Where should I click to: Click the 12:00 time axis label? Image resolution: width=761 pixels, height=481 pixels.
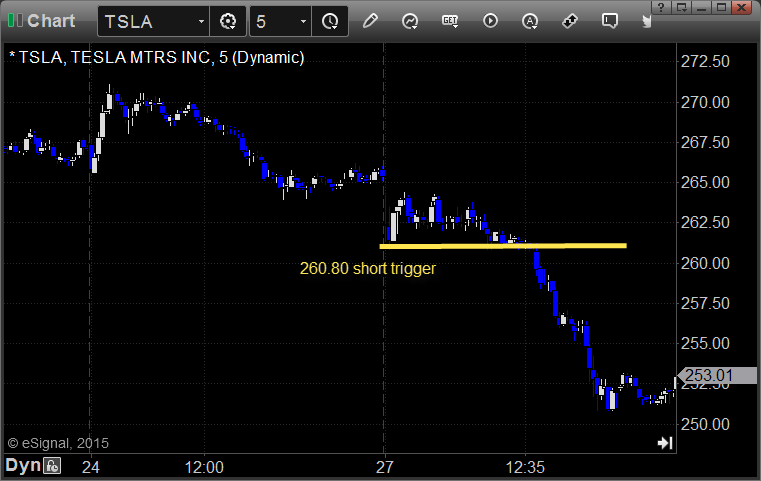(x=204, y=467)
